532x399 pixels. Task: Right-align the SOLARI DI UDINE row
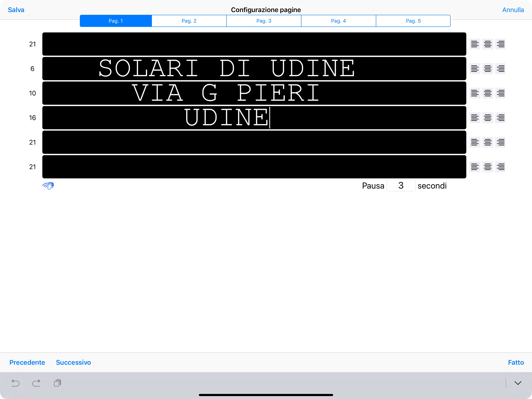coord(500,69)
